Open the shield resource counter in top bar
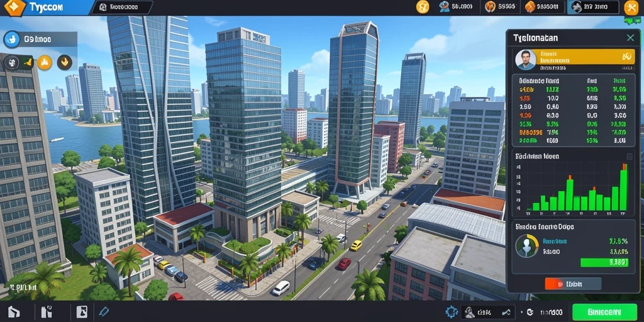 [501, 7]
